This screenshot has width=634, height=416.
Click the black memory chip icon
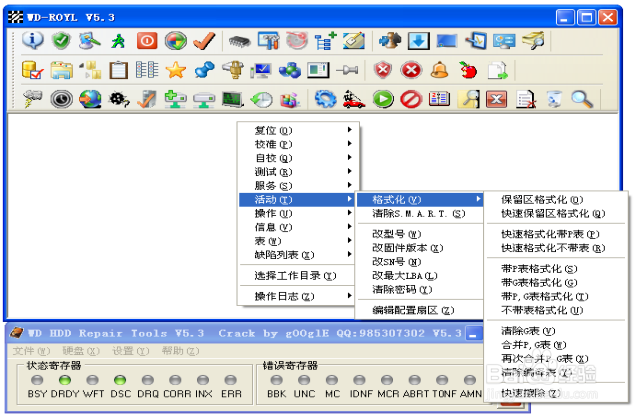pyautogui.click(x=239, y=41)
